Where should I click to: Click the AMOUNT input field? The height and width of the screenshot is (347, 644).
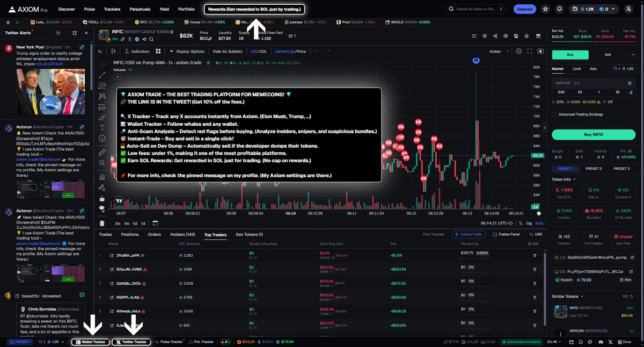point(594,83)
